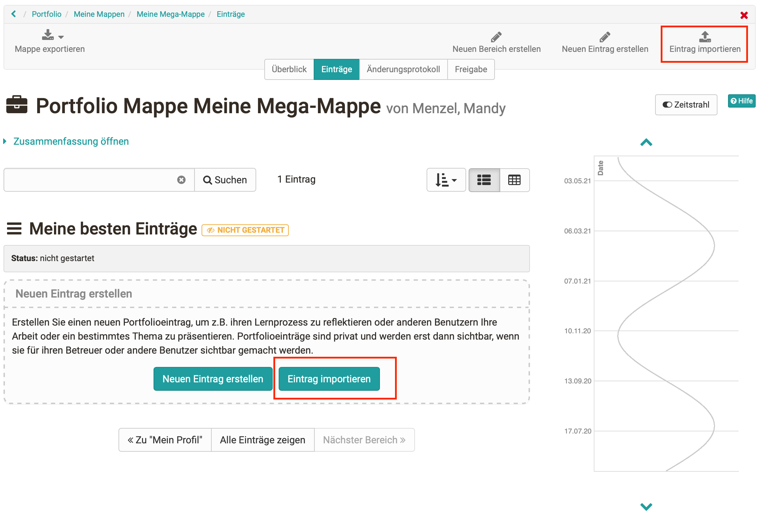Clear the search field using the X icon
Image resolution: width=762 pixels, height=532 pixels.
click(182, 180)
